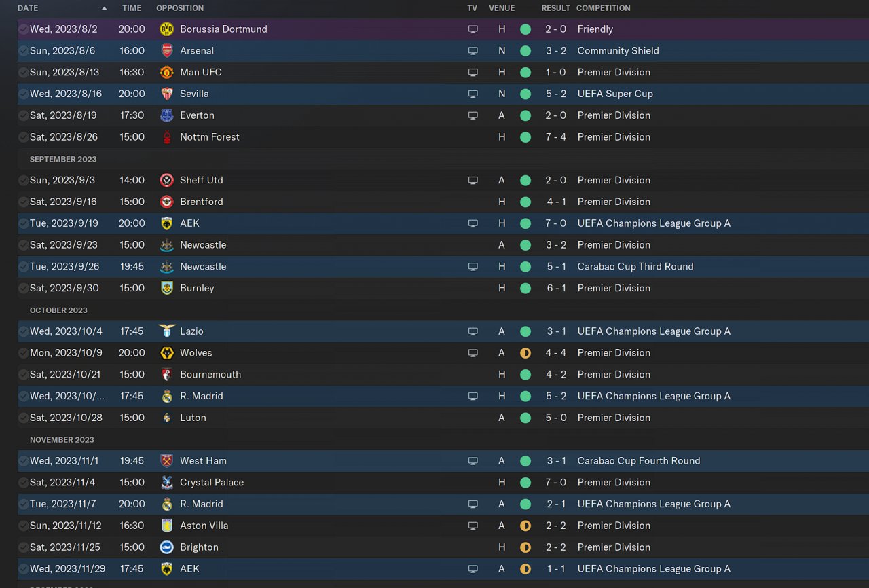Click the orange draw indicator for Wolves match

click(525, 353)
